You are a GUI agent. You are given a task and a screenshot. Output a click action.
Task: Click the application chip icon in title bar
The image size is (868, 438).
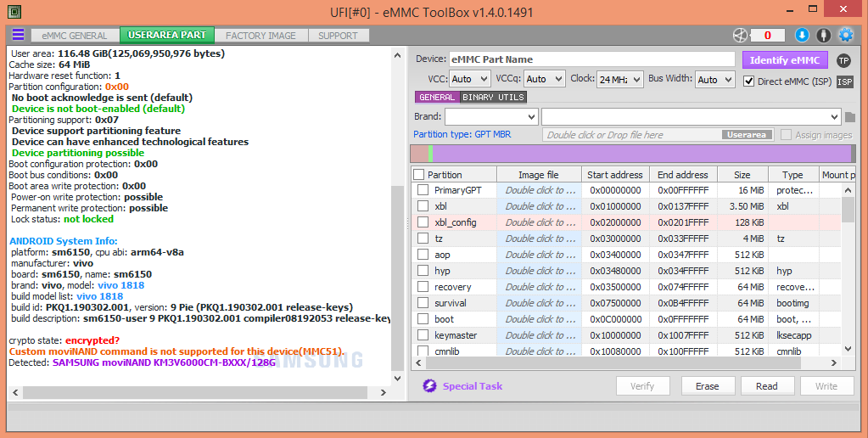click(14, 12)
